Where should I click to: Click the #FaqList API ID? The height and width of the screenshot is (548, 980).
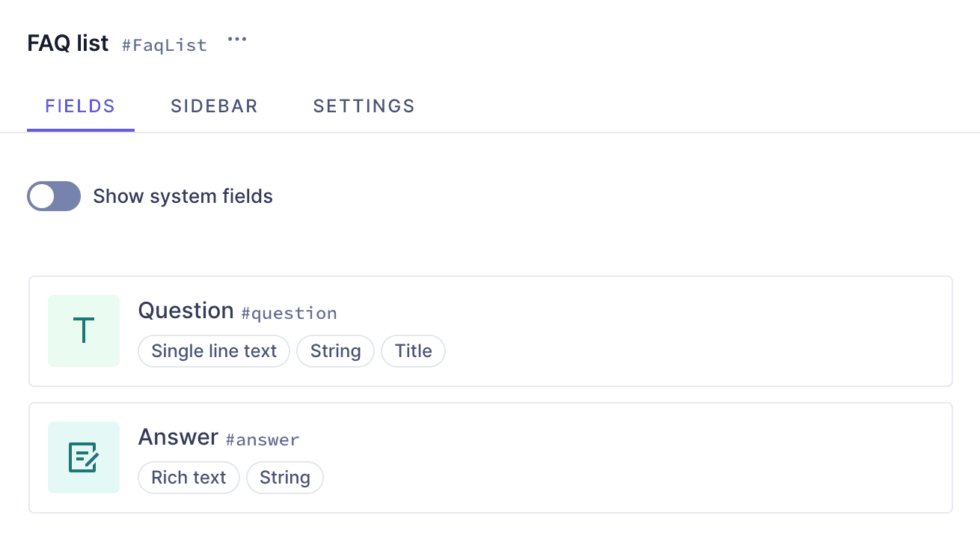click(165, 46)
